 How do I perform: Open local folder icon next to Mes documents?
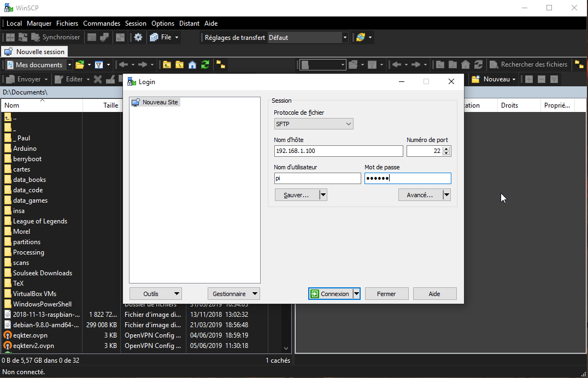[x=80, y=64]
